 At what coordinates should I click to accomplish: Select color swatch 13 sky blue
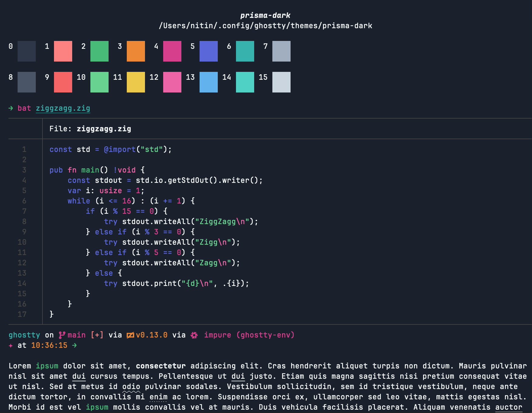coord(209,82)
